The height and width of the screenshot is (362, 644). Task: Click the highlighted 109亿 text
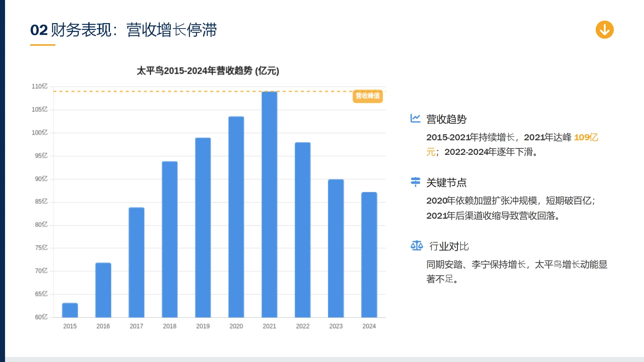[586, 137]
